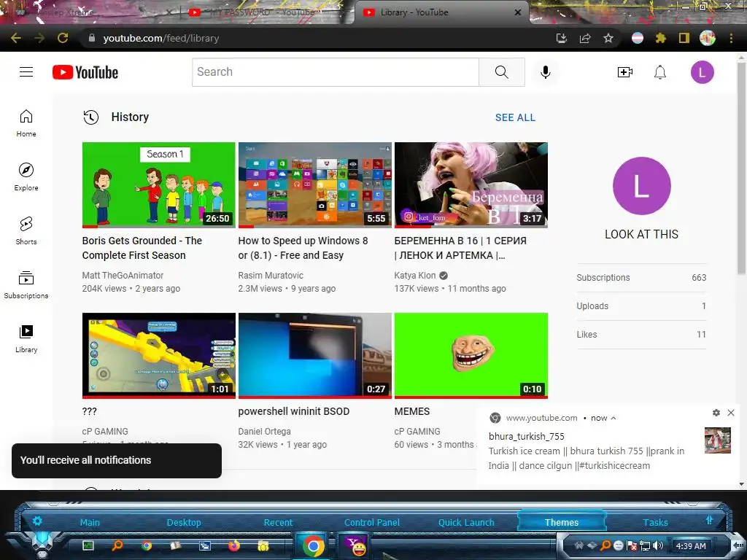Dismiss the bhura_turkish_755 notification popup
This screenshot has width=747, height=560.
pyautogui.click(x=731, y=413)
